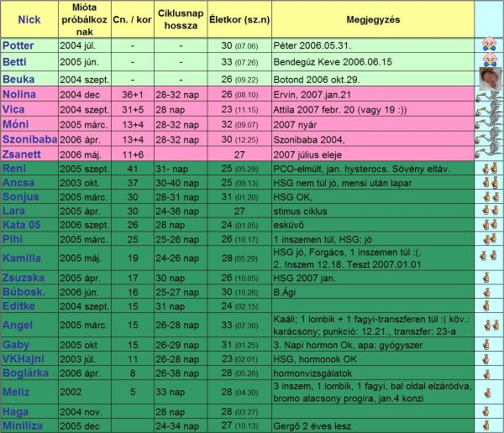The width and height of the screenshot is (504, 433).
Task: Click the stork icon in Nolina's row
Action: click(x=488, y=95)
